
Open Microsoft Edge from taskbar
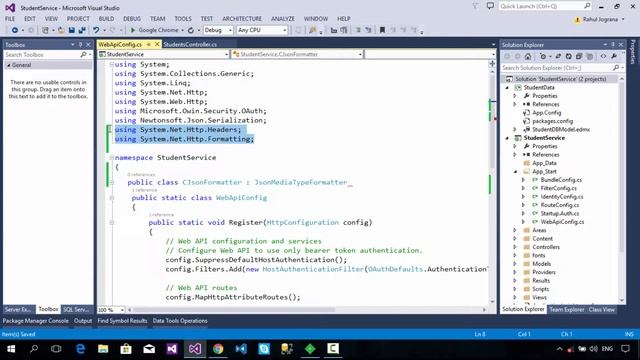point(80,349)
